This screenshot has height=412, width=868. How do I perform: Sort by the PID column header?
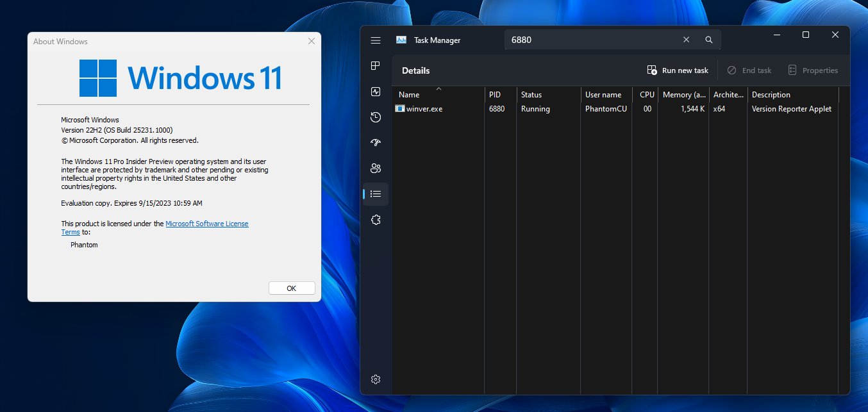tap(501, 94)
